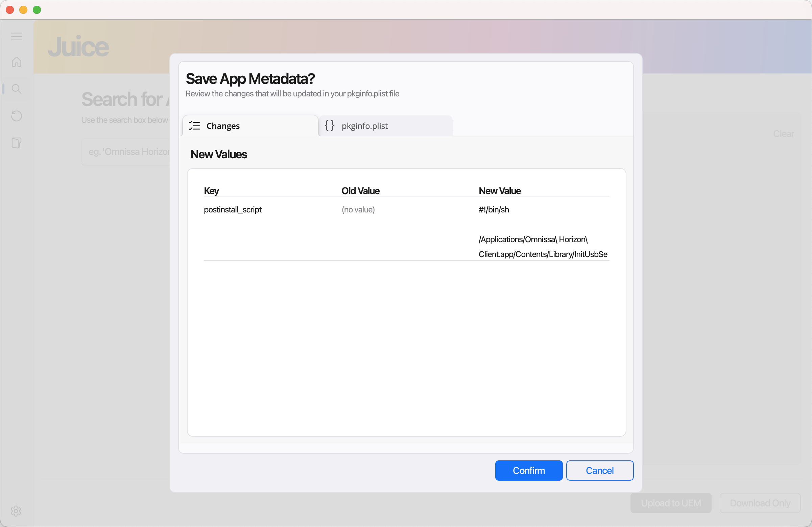Click the curly braces pkginfo icon
This screenshot has width=812, height=527.
click(330, 125)
